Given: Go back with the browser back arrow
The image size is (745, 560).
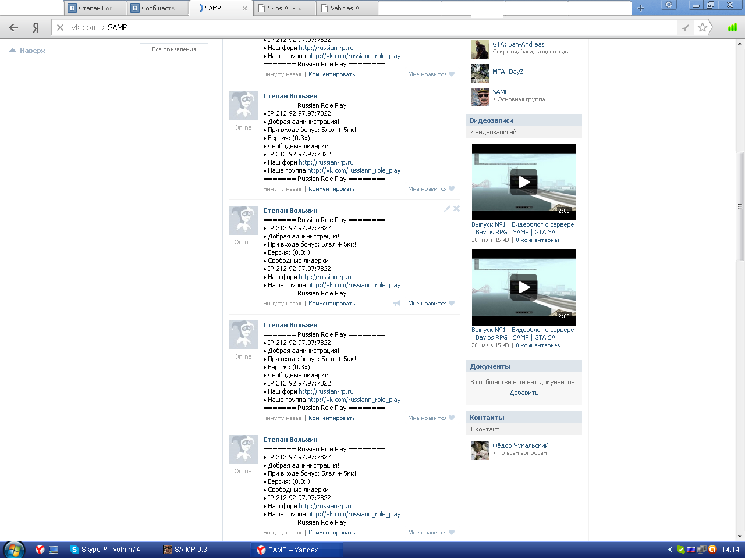Looking at the screenshot, I should click(x=14, y=27).
